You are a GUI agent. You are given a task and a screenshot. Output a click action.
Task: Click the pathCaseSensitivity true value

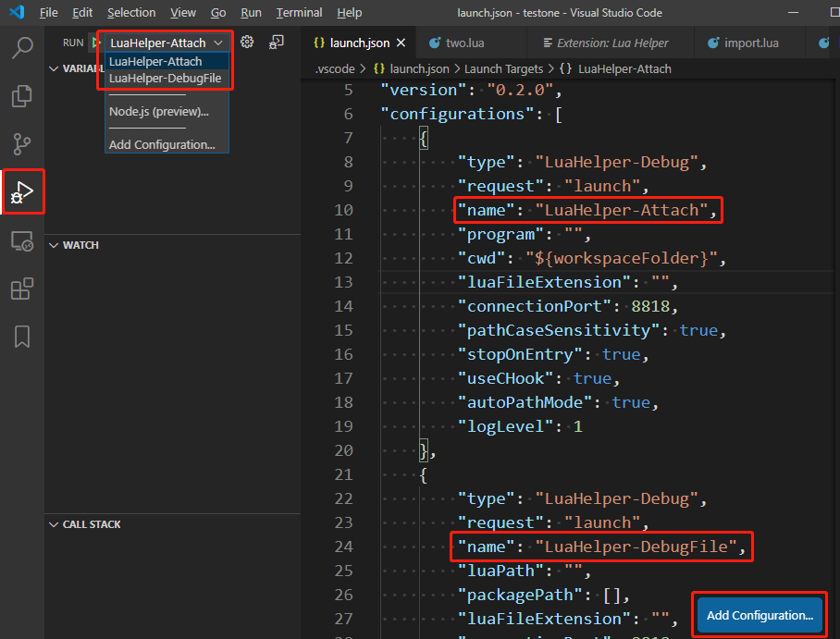click(x=698, y=330)
